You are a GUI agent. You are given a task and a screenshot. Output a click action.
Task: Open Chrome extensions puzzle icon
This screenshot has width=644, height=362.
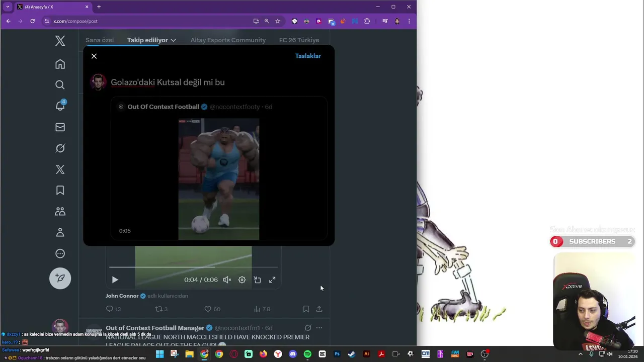[367, 21]
